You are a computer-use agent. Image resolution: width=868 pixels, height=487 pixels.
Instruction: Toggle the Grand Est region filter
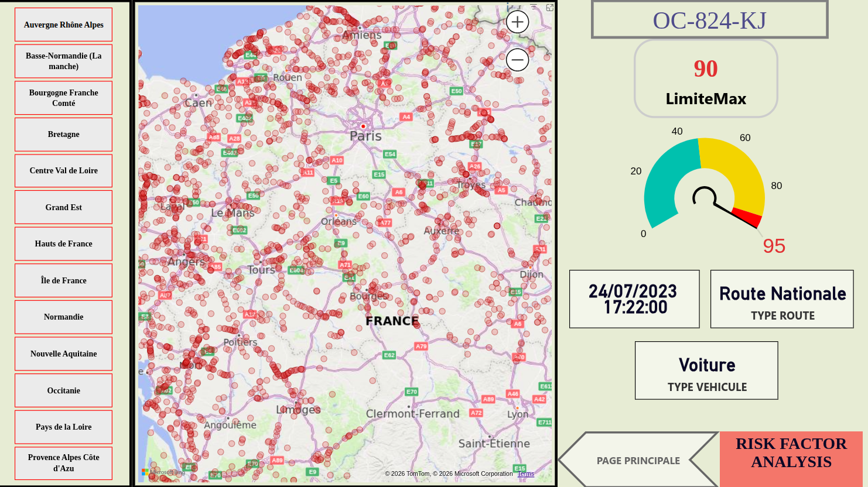63,208
